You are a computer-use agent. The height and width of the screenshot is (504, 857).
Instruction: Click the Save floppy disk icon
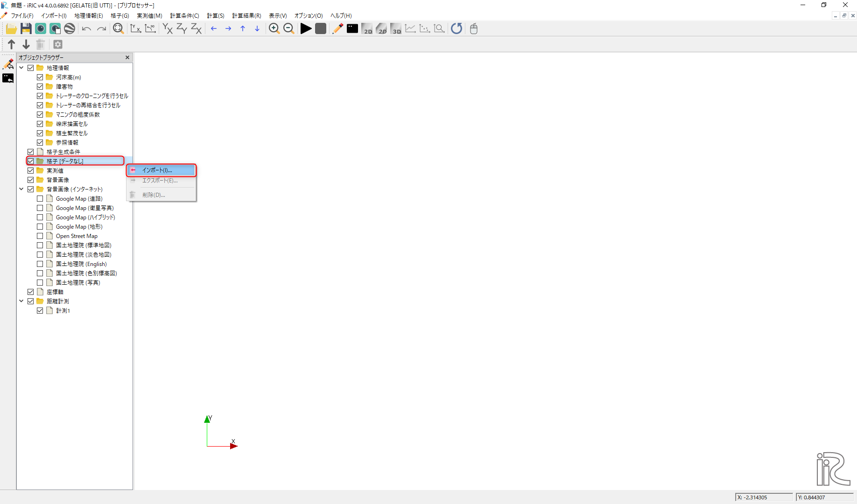(x=26, y=28)
